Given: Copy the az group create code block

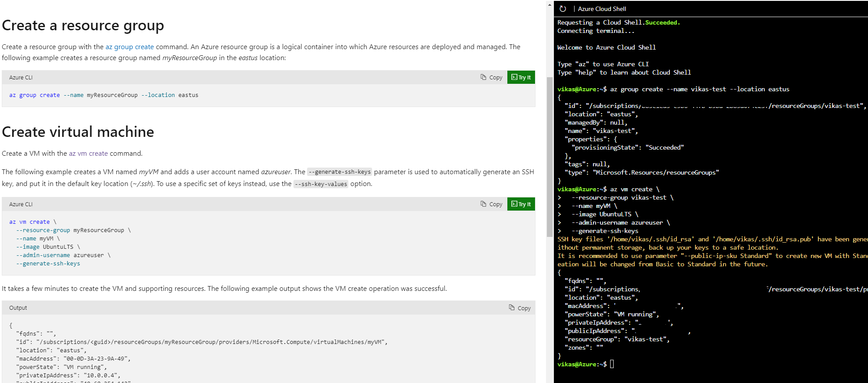Looking at the screenshot, I should coord(491,77).
